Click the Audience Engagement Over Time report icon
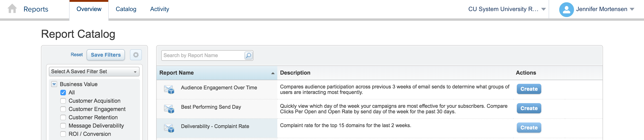Screen dimensions: 644x140 point(169,90)
